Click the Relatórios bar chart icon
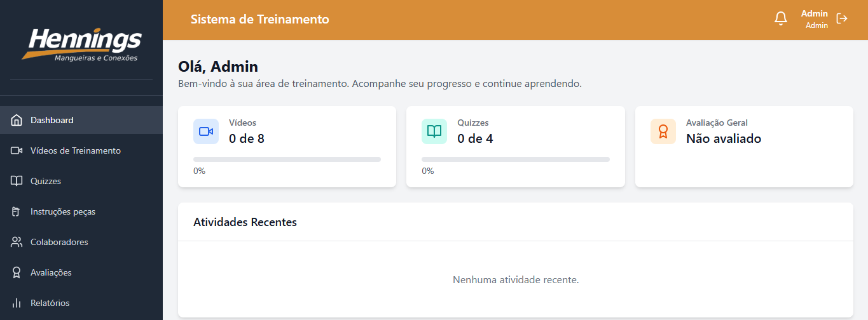Screen dimensions: 868x320 (17, 303)
